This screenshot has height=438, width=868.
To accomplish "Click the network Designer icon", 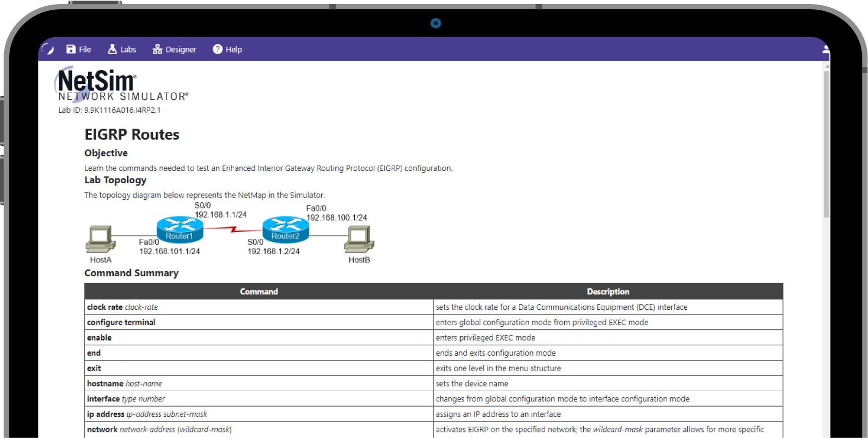I will pos(158,49).
